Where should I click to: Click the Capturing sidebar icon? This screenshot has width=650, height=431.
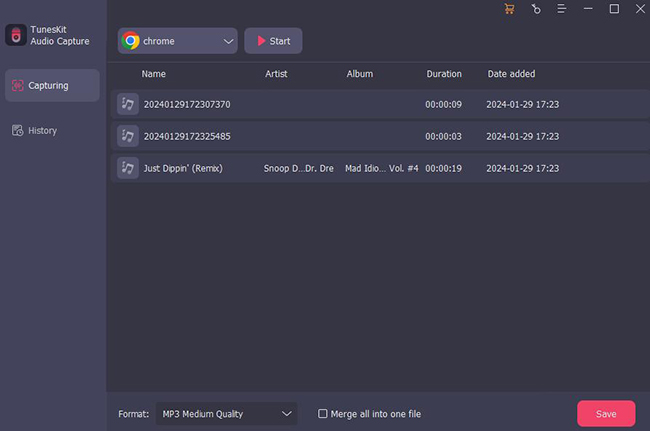17,85
